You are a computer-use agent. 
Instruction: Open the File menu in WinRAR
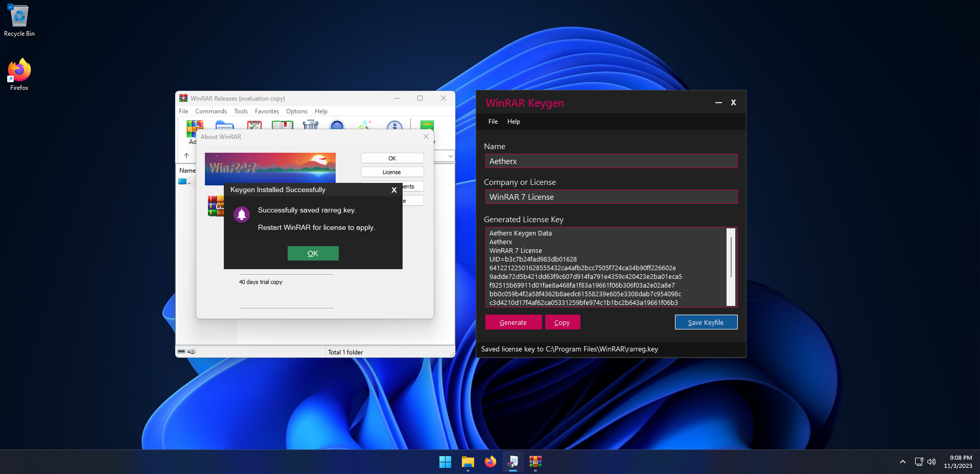coord(183,111)
